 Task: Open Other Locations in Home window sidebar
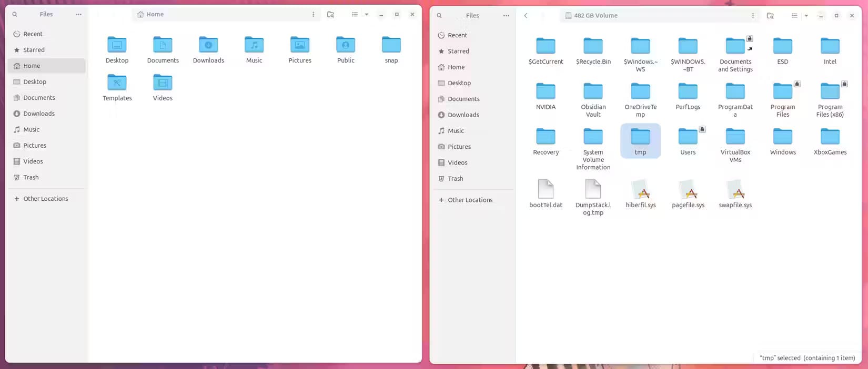47,199
